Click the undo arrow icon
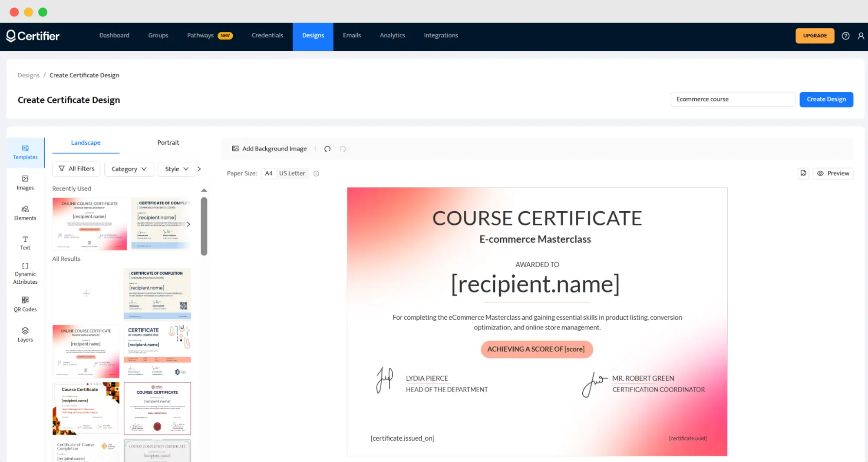This screenshot has height=462, width=868. coord(327,149)
